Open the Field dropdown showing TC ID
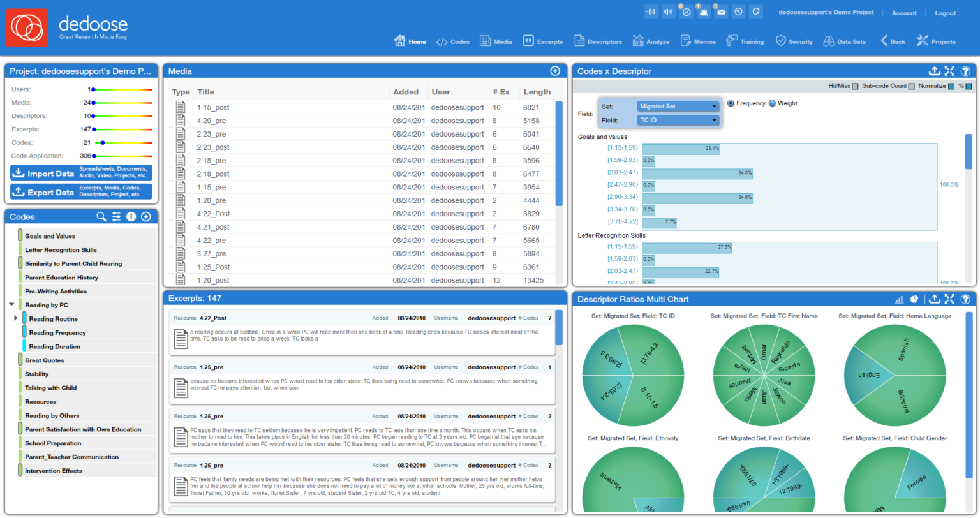The height and width of the screenshot is (518, 980). [x=678, y=119]
